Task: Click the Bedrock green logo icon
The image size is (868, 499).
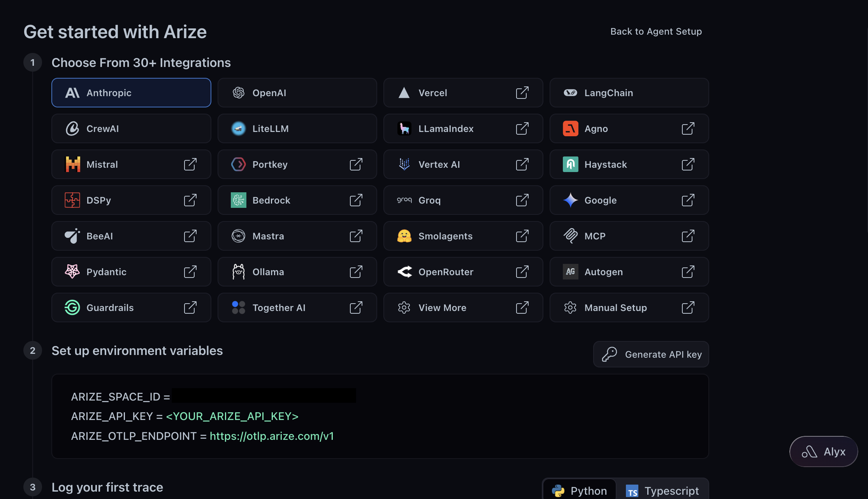Action: tap(238, 200)
